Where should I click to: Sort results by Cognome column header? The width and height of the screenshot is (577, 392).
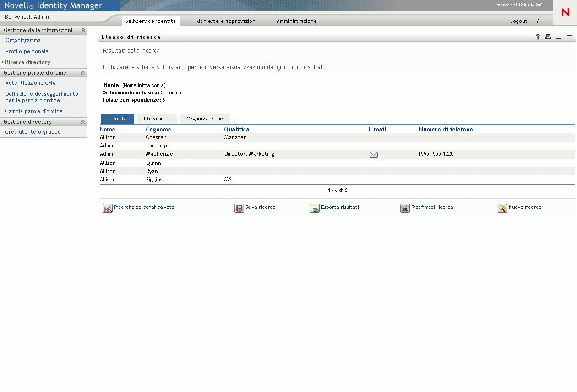158,130
